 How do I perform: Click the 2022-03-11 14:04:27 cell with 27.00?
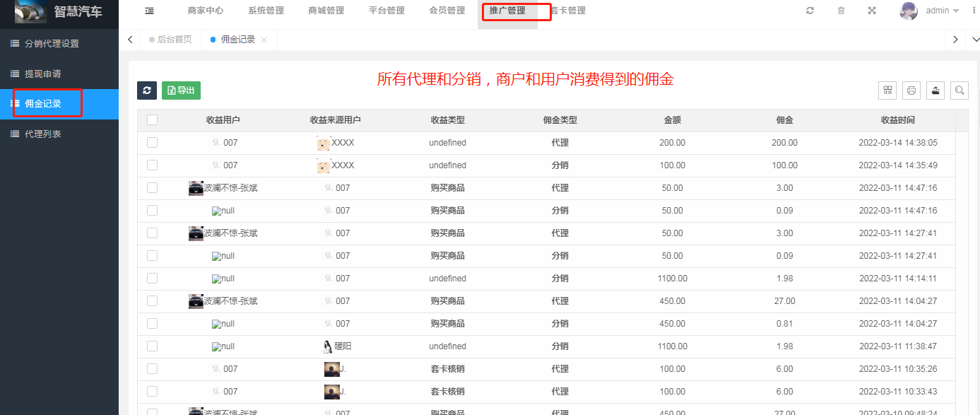tap(898, 301)
